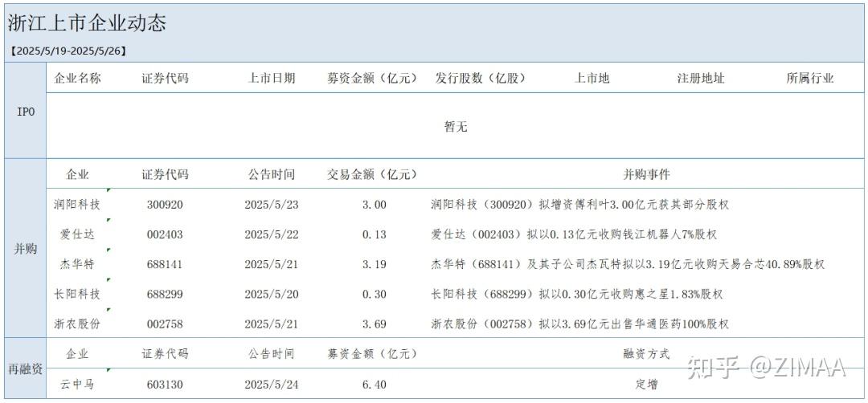This screenshot has height=403, width=868.
Task: Click the 注册地址 column header
Action: point(700,78)
